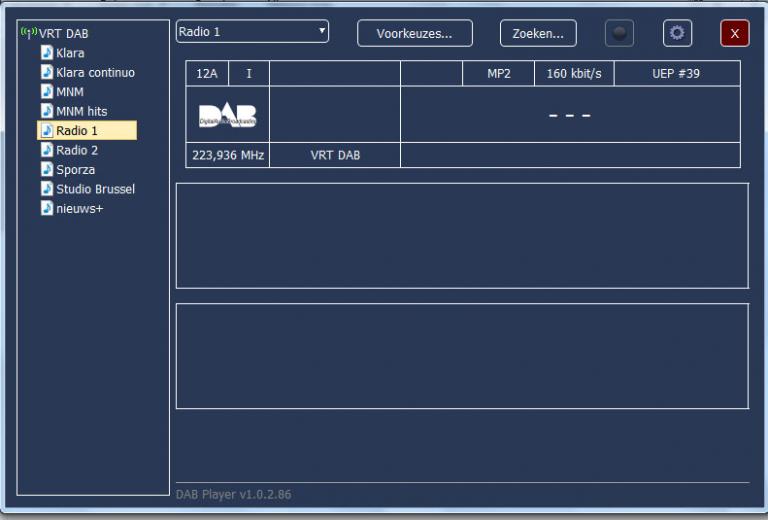Open the Voorkeuzes presets button
Viewport: 768px width, 520px height.
(x=415, y=33)
